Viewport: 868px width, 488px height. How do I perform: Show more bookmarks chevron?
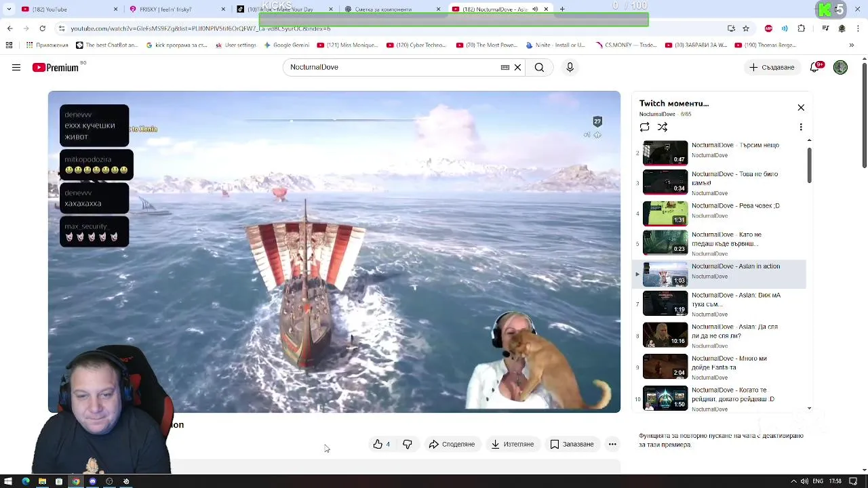(852, 45)
